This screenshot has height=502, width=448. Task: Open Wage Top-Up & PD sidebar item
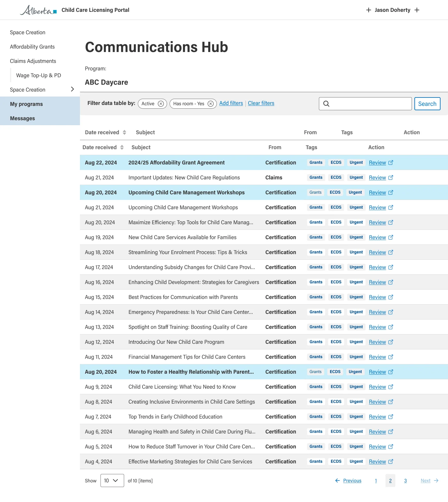[x=39, y=75]
